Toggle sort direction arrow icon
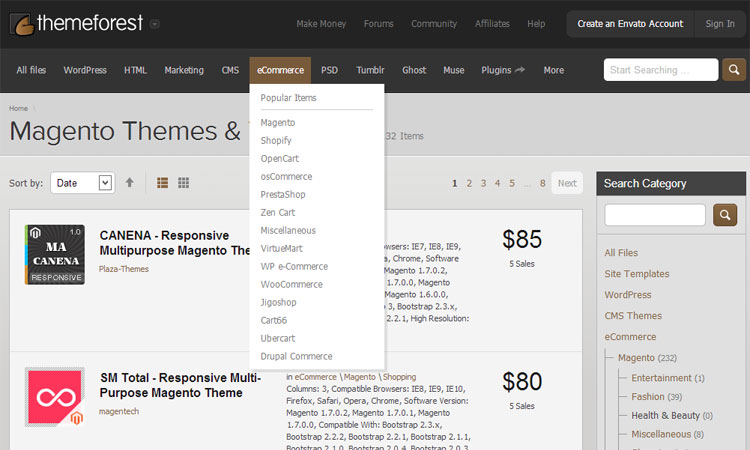The height and width of the screenshot is (450, 750). pos(130,183)
